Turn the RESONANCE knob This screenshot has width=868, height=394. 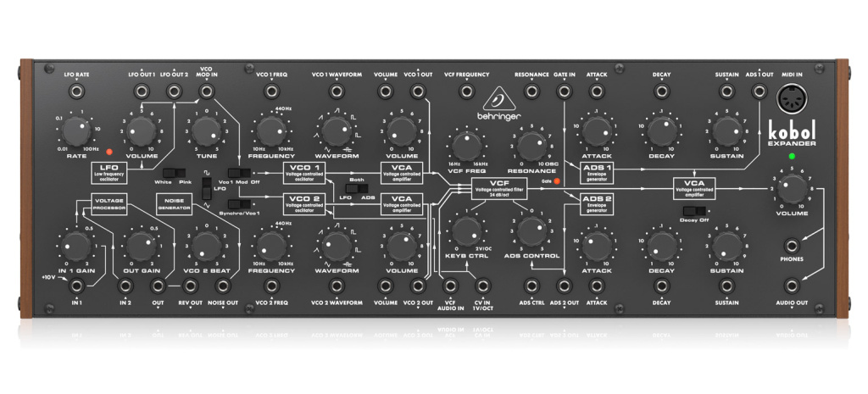point(532,146)
